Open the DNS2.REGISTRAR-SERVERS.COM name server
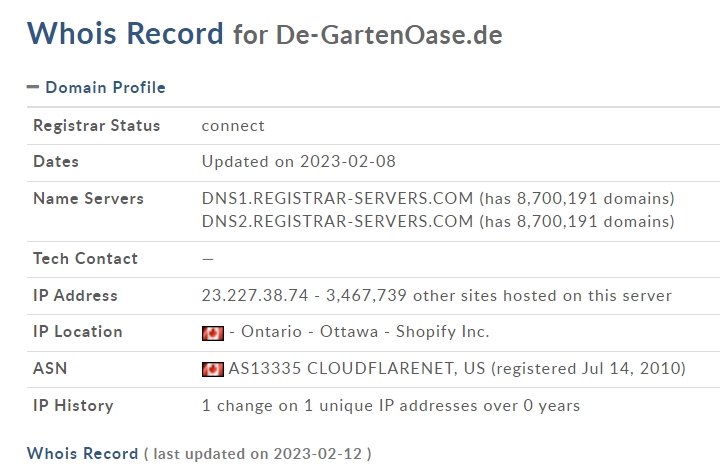 tap(338, 221)
